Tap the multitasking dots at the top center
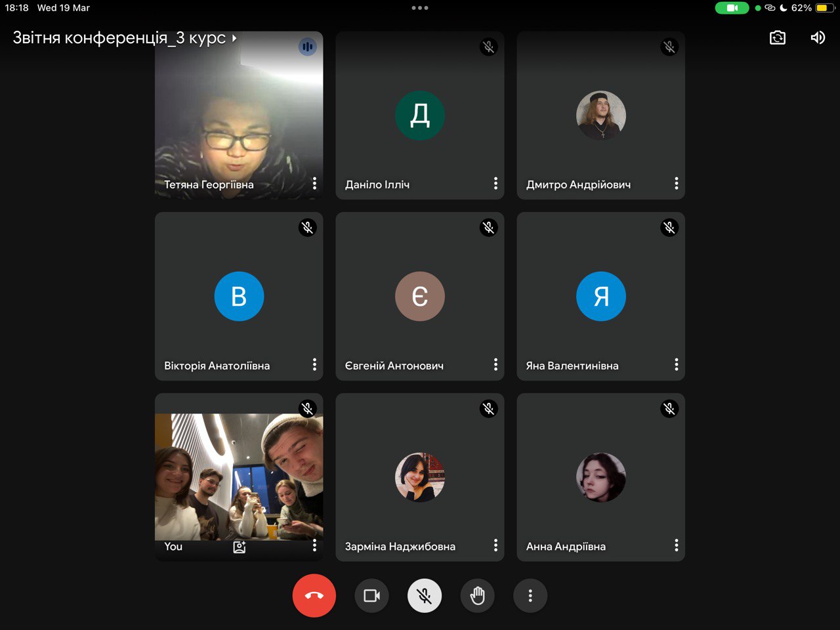 pos(420,8)
